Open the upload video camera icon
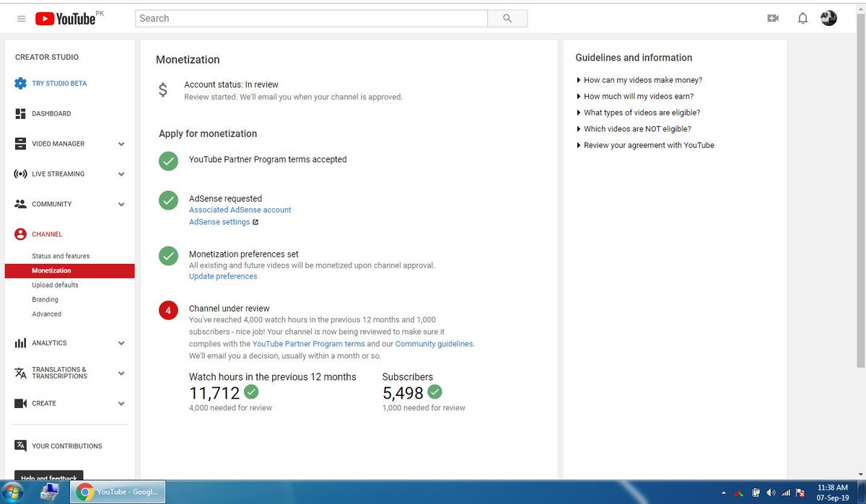Image resolution: width=866 pixels, height=504 pixels. point(773,19)
